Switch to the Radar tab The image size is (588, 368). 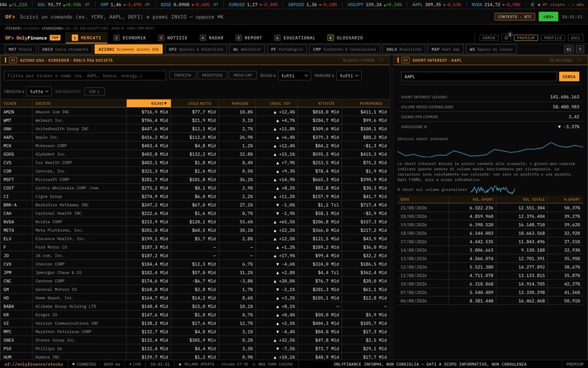(x=212, y=38)
